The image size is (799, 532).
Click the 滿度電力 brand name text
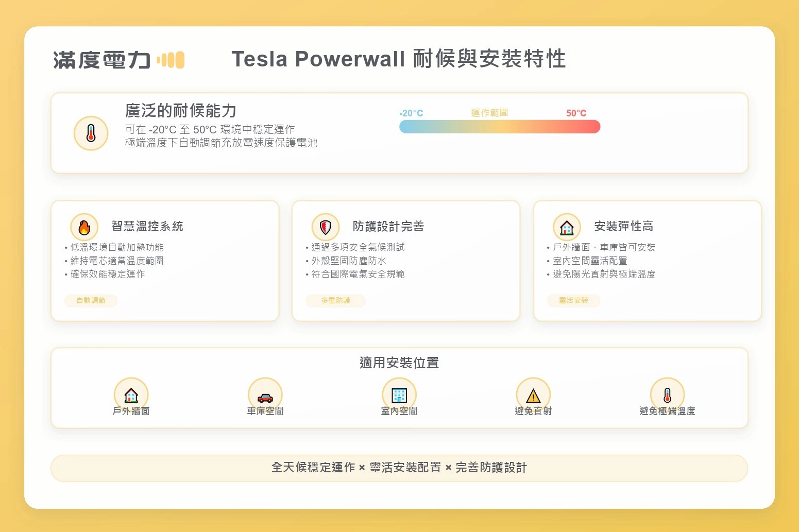[x=102, y=60]
